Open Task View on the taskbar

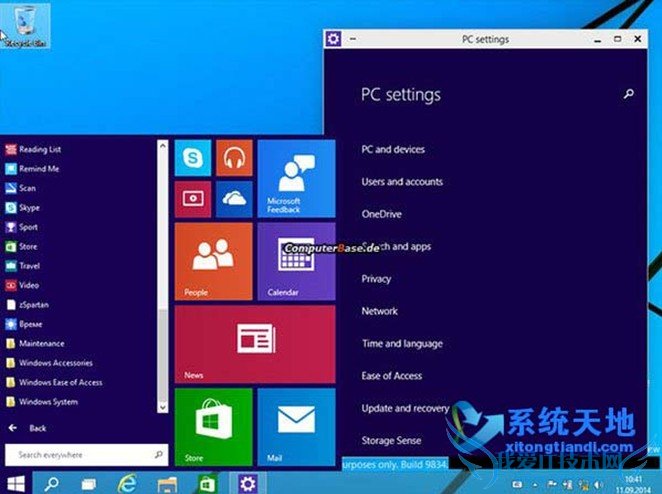(x=89, y=484)
